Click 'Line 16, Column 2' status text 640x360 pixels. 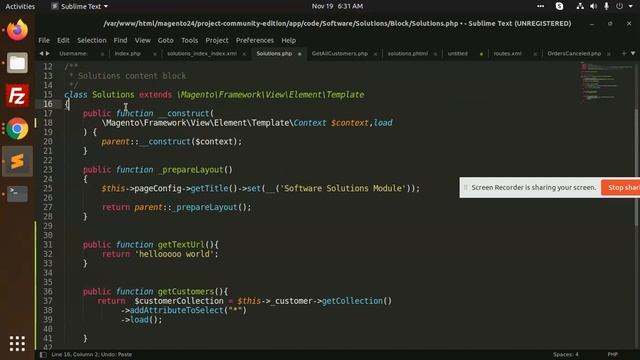[x=75, y=355]
